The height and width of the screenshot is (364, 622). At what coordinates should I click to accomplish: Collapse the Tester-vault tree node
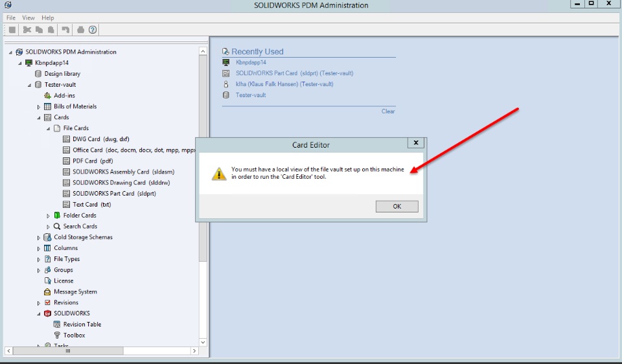pos(29,85)
